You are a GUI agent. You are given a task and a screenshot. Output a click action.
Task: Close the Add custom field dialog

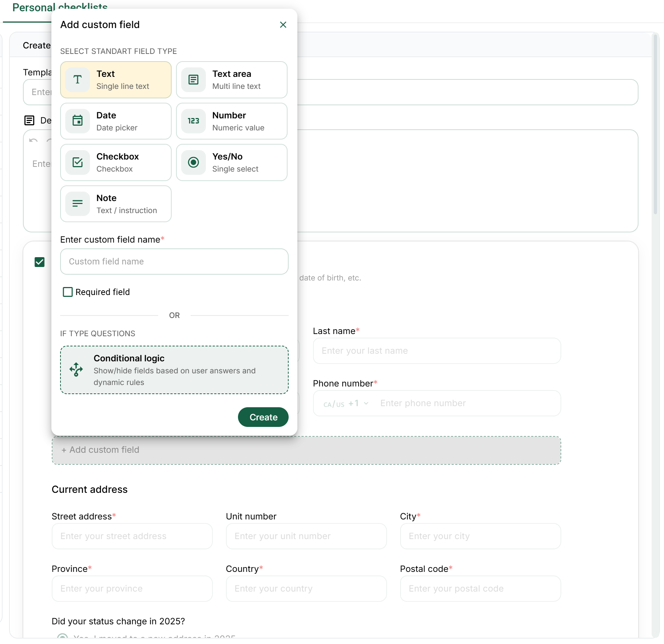tap(283, 25)
